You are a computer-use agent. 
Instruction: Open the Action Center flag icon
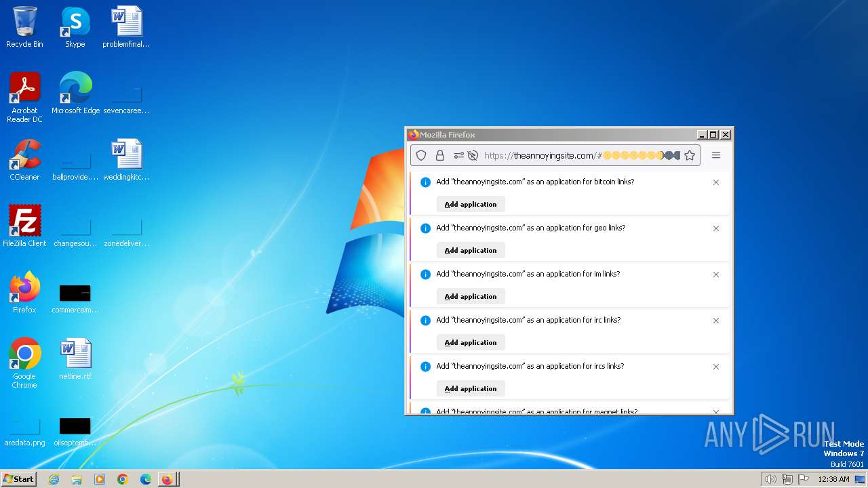[x=804, y=479]
